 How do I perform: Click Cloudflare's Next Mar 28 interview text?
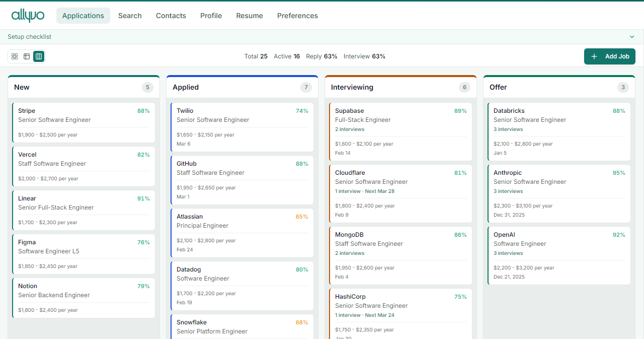coord(380,191)
